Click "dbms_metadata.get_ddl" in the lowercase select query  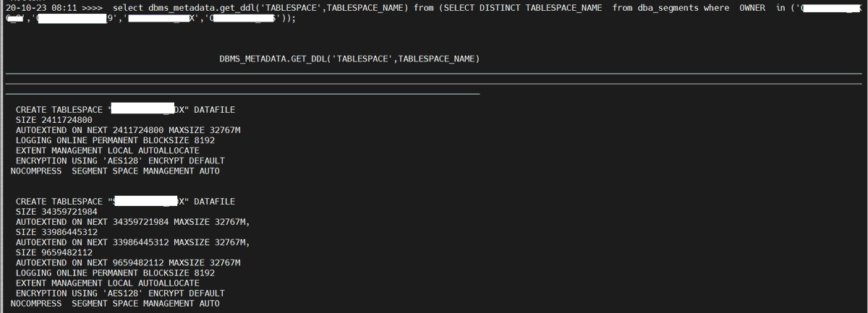[201, 7]
